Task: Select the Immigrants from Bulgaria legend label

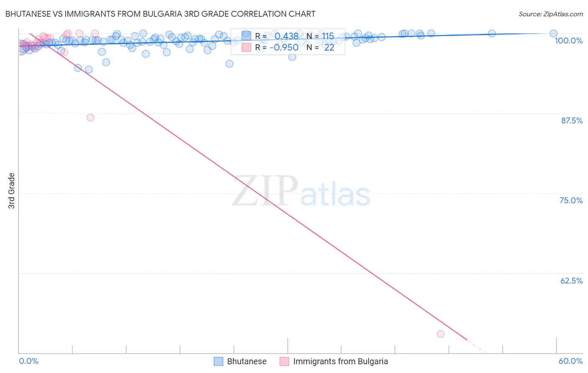Action: coord(340,361)
